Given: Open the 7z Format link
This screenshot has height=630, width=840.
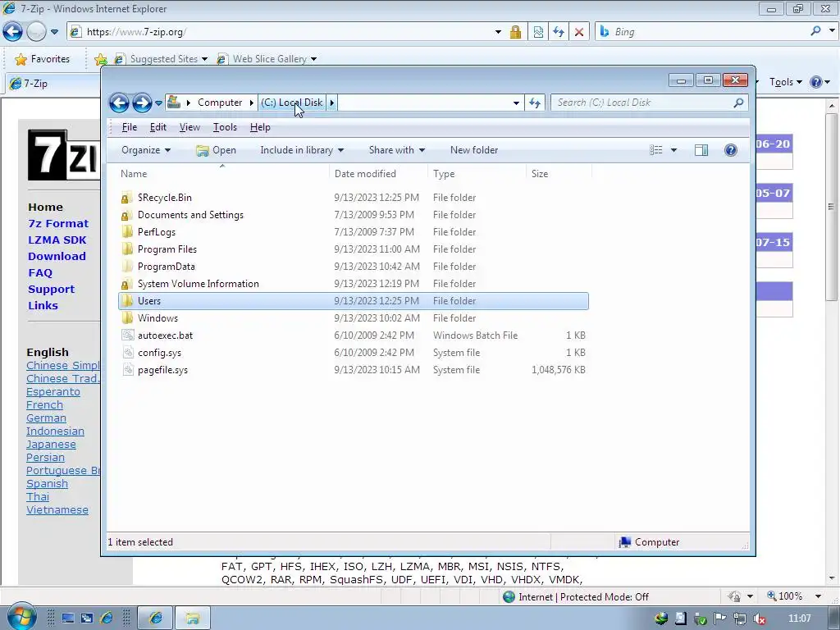Looking at the screenshot, I should click(x=58, y=223).
